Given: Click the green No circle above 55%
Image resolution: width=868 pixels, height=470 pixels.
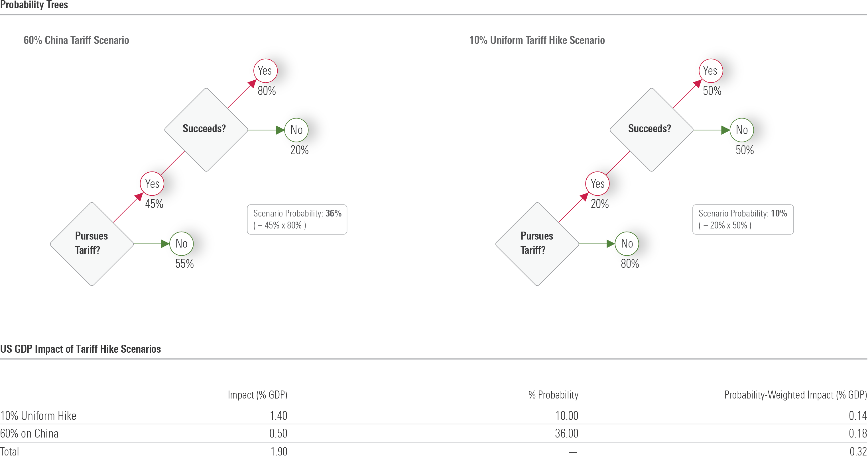Looking at the screenshot, I should 181,244.
